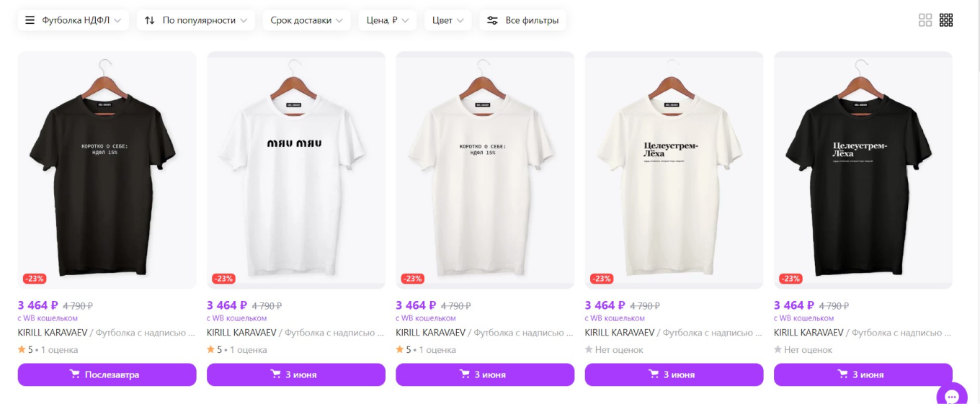Add black shirt to cart with Послезавтра button

click(107, 374)
